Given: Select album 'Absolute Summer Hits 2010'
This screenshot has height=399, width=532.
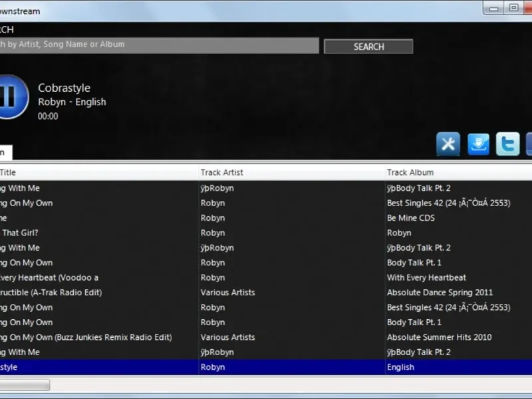Looking at the screenshot, I should click(439, 337).
